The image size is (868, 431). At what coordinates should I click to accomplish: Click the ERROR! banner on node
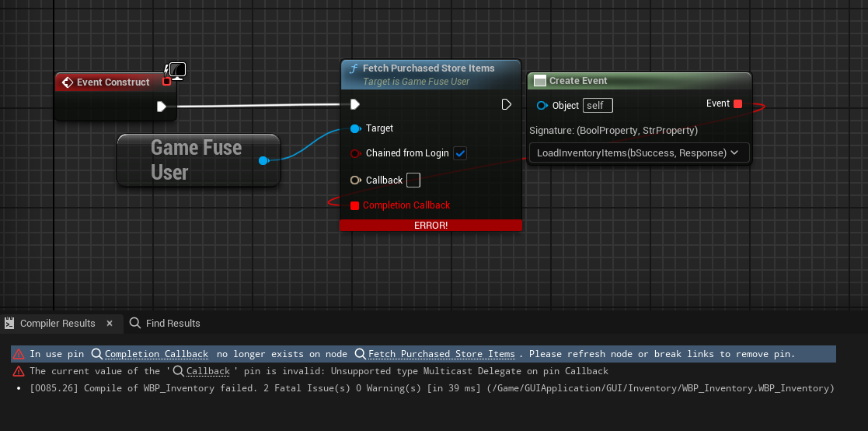tap(431, 226)
